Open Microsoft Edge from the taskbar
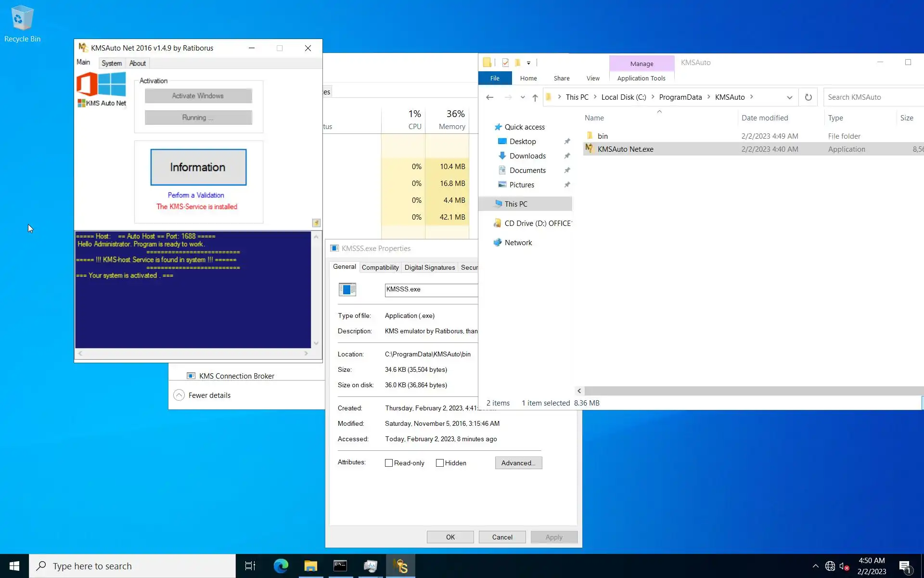Screen dimensions: 924x578 [x=281, y=566]
